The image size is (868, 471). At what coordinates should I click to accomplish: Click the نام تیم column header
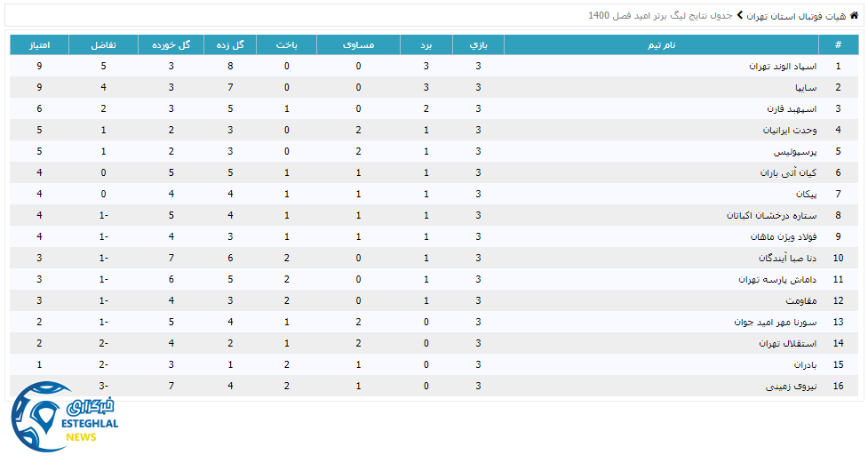click(658, 44)
